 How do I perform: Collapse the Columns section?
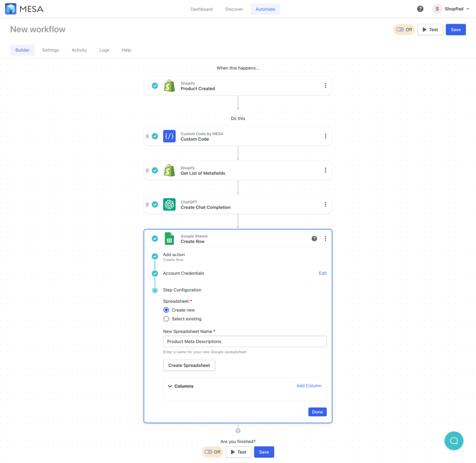(170, 386)
